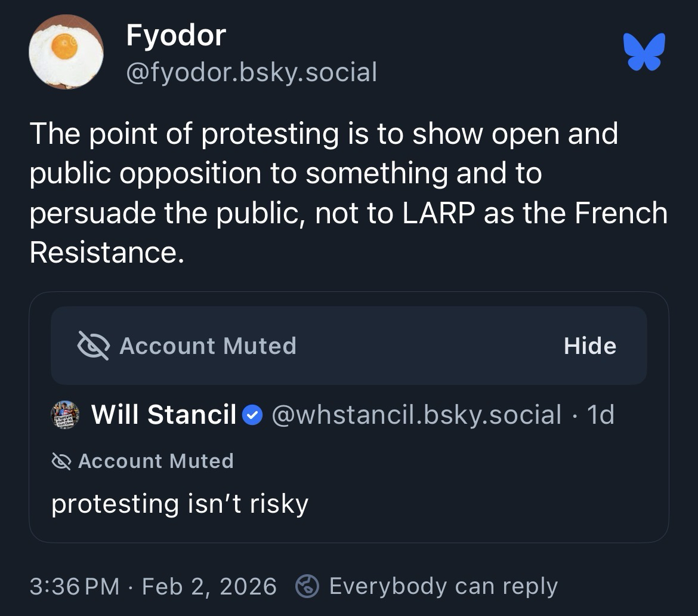Open the quoted post "protesting isn't risky"
The height and width of the screenshot is (616, 698).
[x=180, y=504]
